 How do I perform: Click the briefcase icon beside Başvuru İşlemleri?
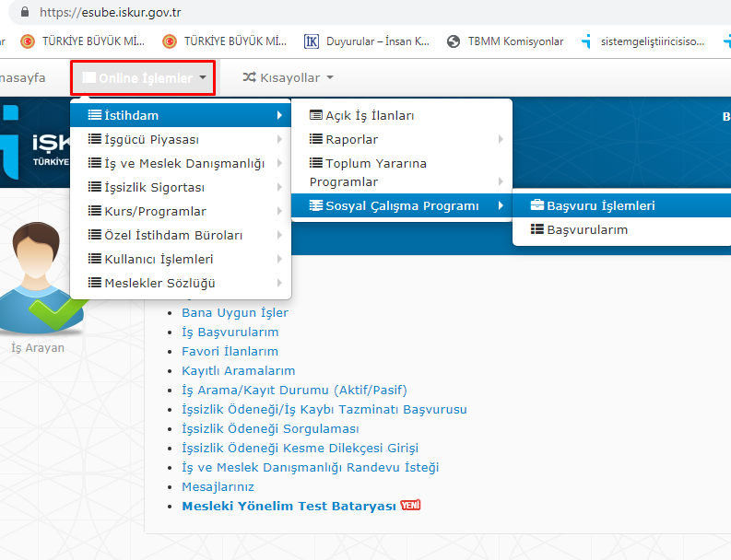coord(537,206)
